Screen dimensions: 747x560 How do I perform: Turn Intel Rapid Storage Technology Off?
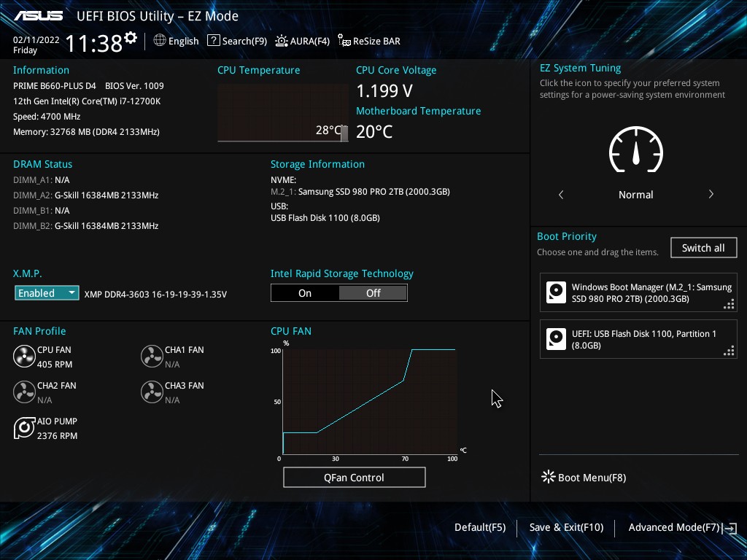point(373,293)
